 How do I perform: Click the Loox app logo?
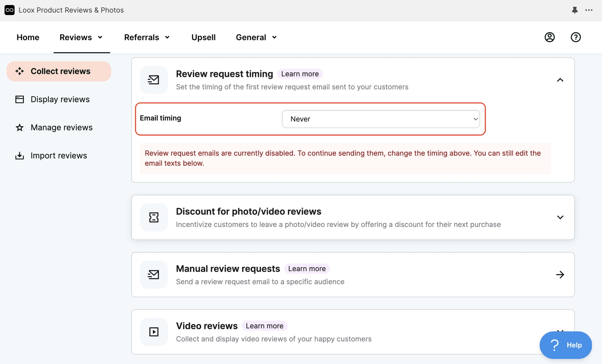click(x=9, y=10)
